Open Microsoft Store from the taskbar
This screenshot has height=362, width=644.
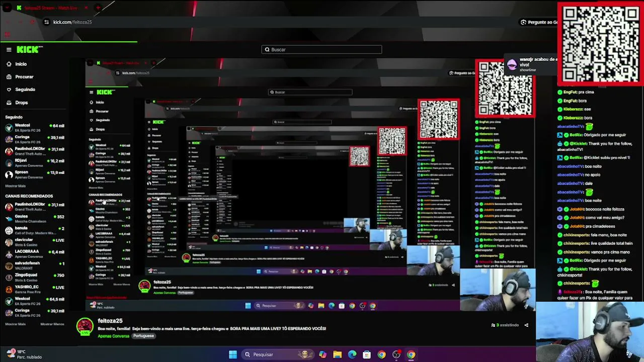tap(367, 354)
